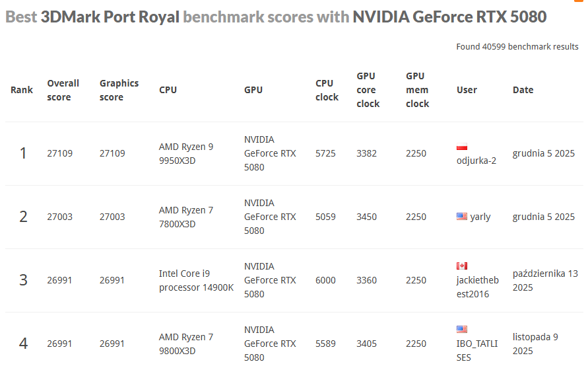This screenshot has width=588, height=368.
Task: Select the AMD Ryzen 9 9950X3D entry
Action: [186, 153]
